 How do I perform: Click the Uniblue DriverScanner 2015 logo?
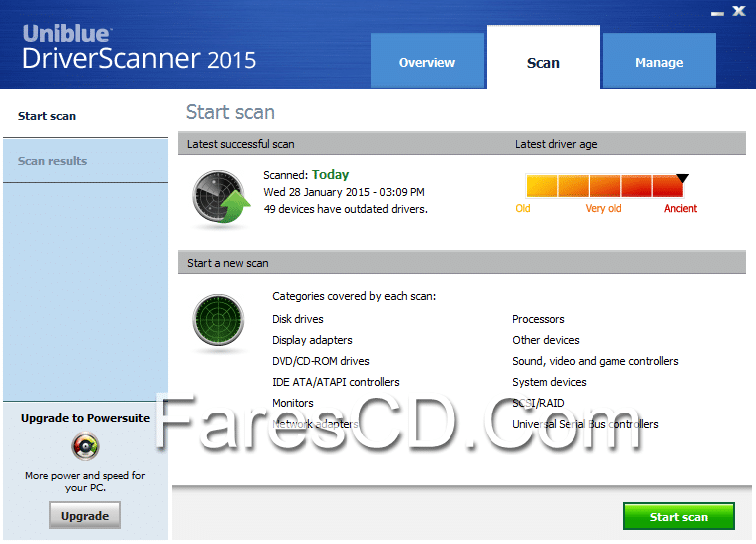point(139,47)
